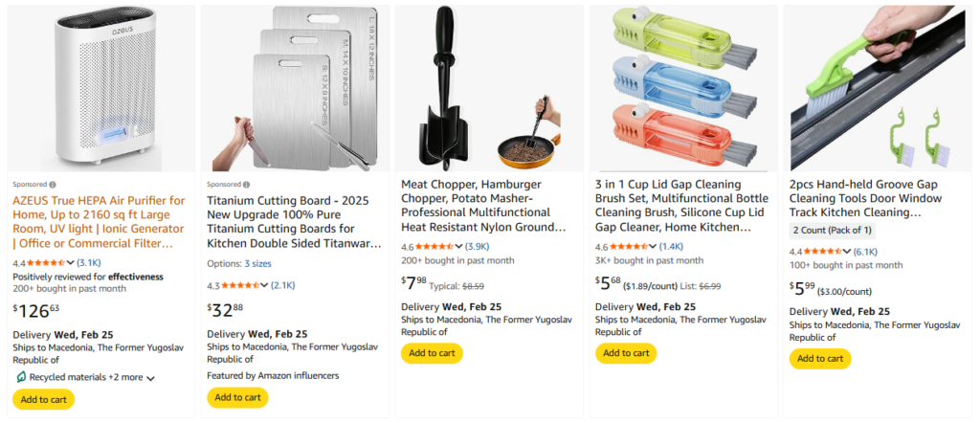This screenshot has width=980, height=423.
Task: Expand the Recycled materials +2 more chevron
Action: (x=150, y=378)
